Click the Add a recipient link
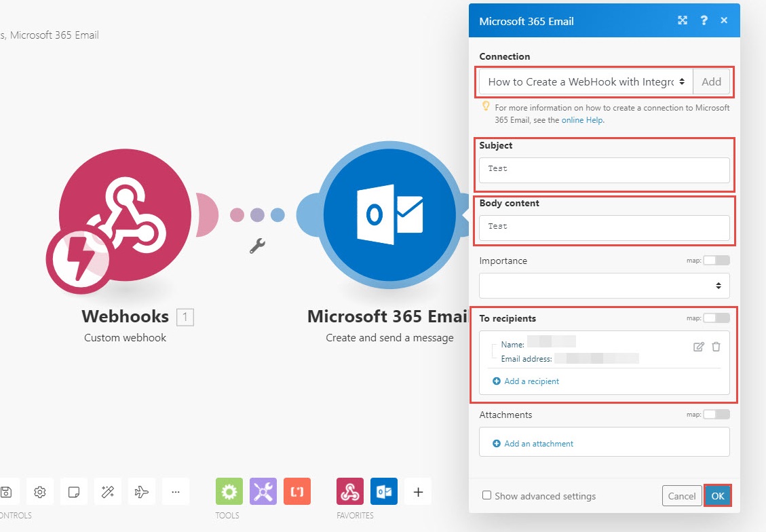Viewport: 766px width, 532px height. 531,381
